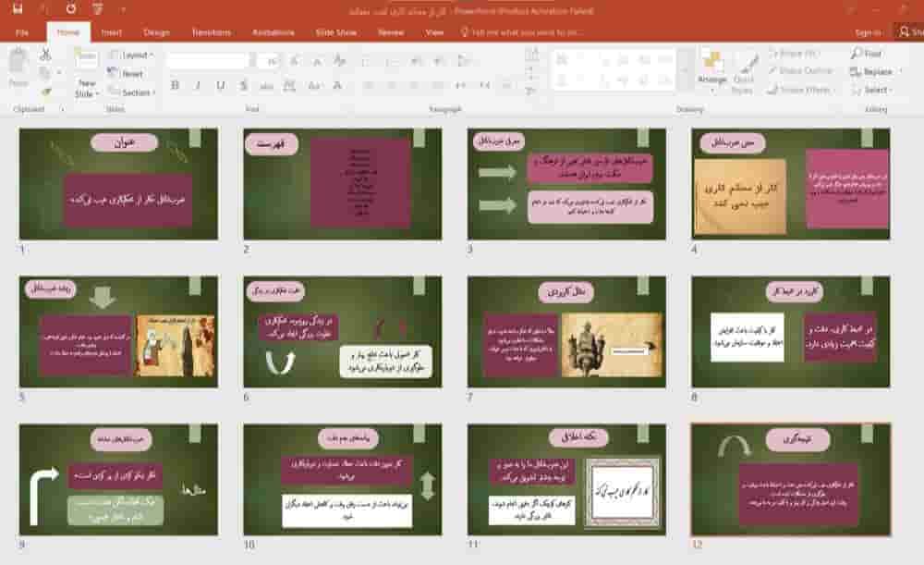
Task: Select slide 7 thumbnail
Action: (x=566, y=331)
